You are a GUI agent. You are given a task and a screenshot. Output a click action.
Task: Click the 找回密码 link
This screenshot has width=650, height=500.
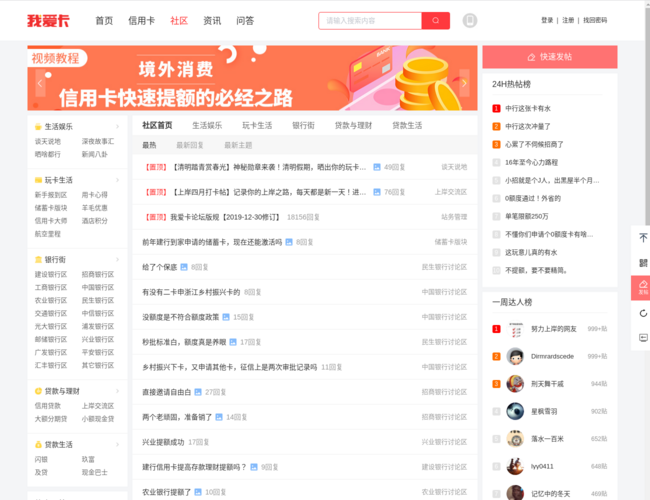click(595, 20)
